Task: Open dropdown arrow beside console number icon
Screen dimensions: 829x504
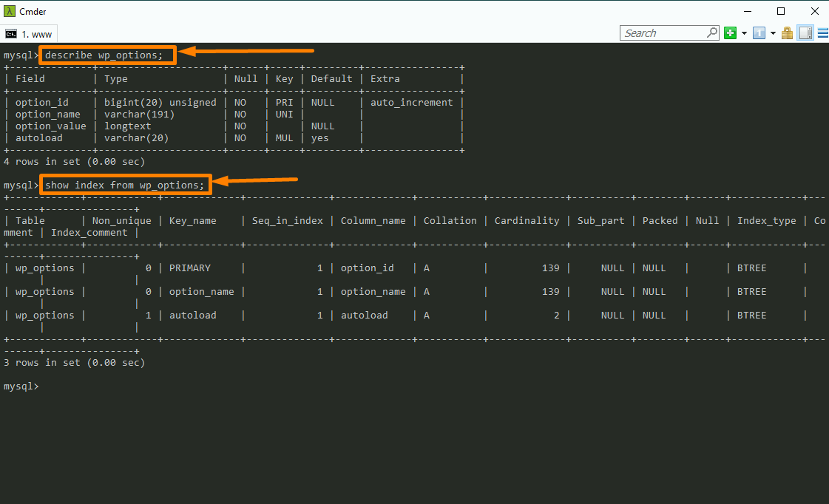Action: (773, 33)
